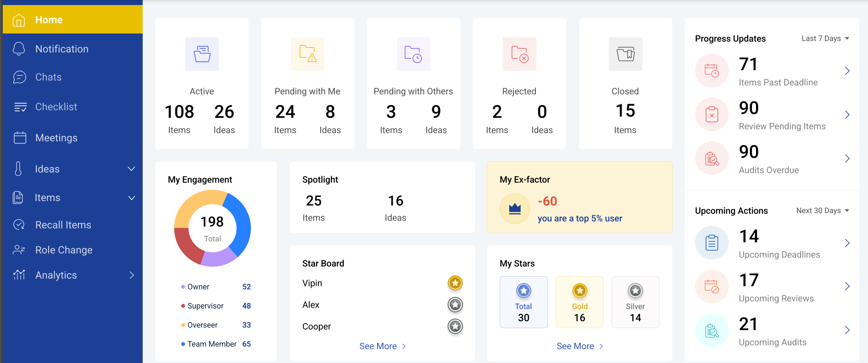Screen dimensions: 868x363
Task: Click Spotlight 16 Ideas count
Action: (395, 201)
